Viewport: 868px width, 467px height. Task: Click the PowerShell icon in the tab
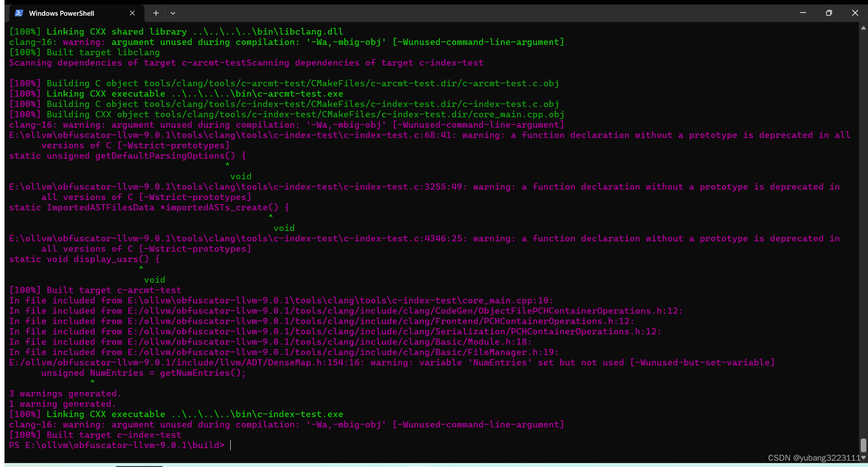(19, 13)
